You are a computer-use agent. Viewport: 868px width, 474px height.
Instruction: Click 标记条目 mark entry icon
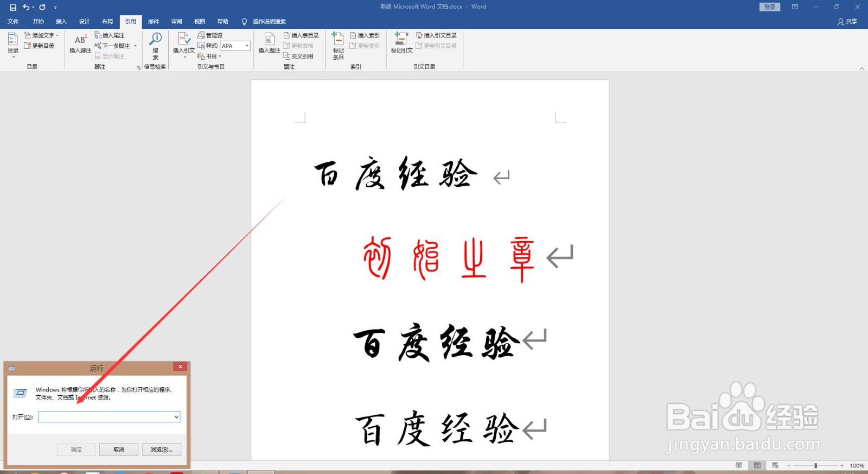[338, 46]
